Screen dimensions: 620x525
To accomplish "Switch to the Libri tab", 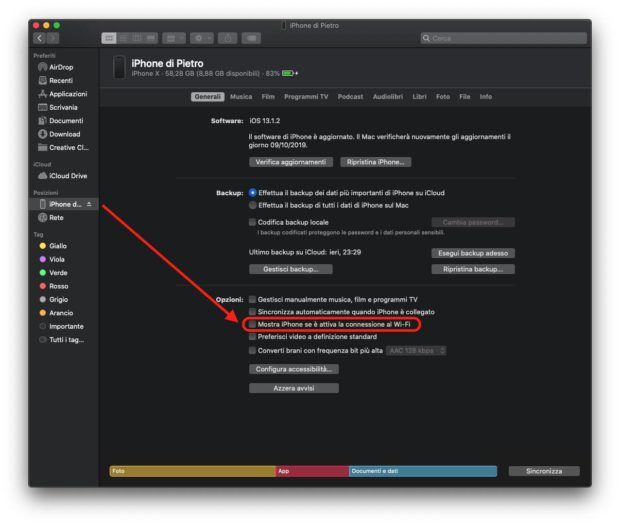I will pos(420,97).
